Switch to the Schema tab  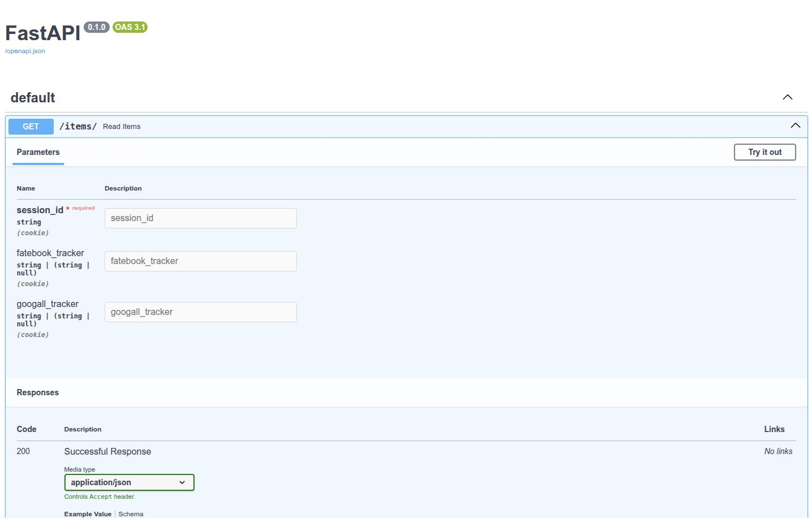131,513
